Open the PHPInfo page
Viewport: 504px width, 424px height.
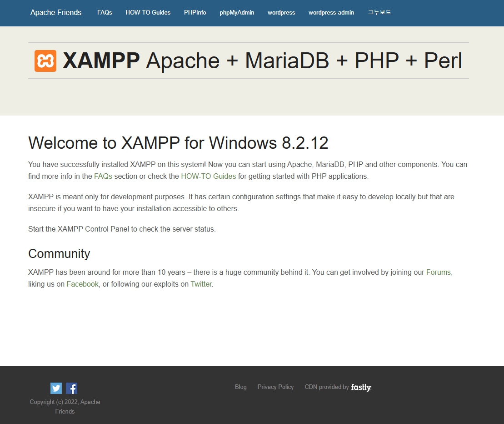(x=195, y=13)
